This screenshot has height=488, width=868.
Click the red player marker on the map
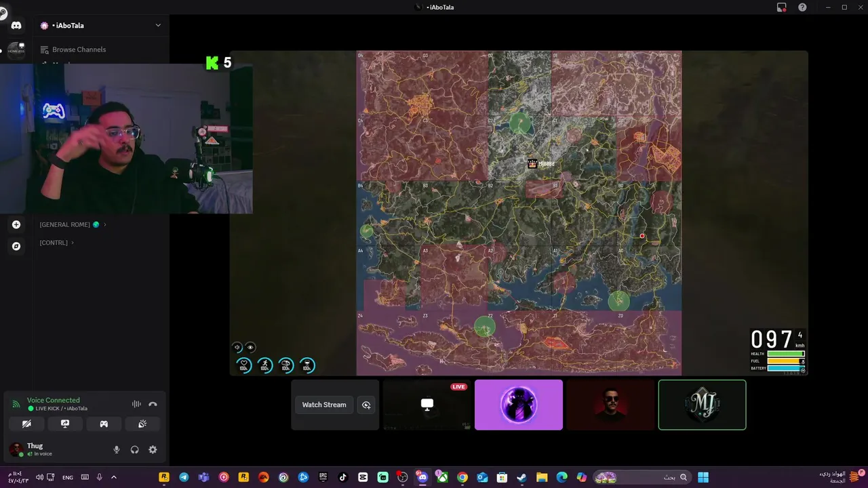[642, 237]
